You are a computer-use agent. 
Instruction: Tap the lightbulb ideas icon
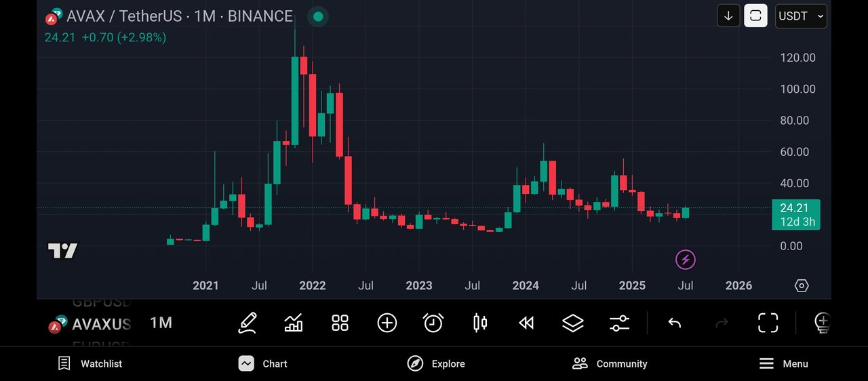822,323
